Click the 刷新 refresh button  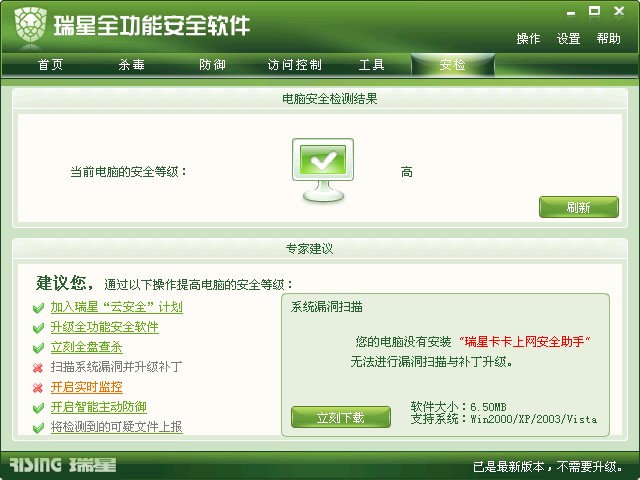tap(579, 207)
